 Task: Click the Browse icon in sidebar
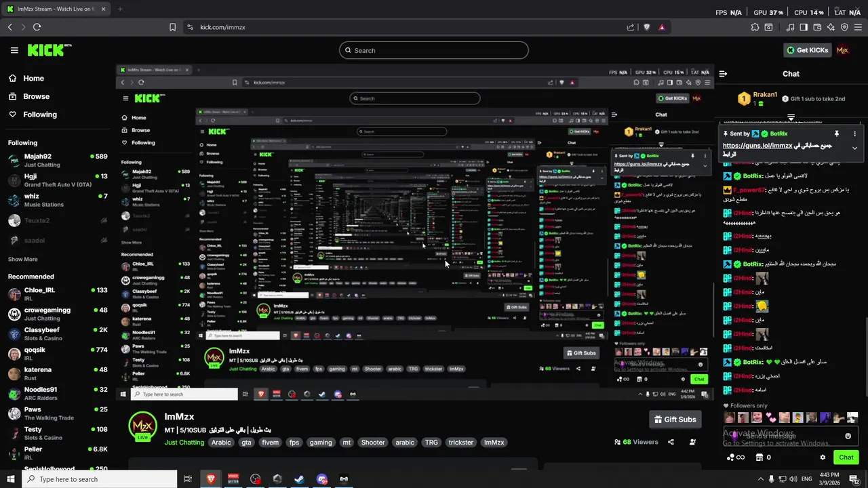click(x=13, y=96)
